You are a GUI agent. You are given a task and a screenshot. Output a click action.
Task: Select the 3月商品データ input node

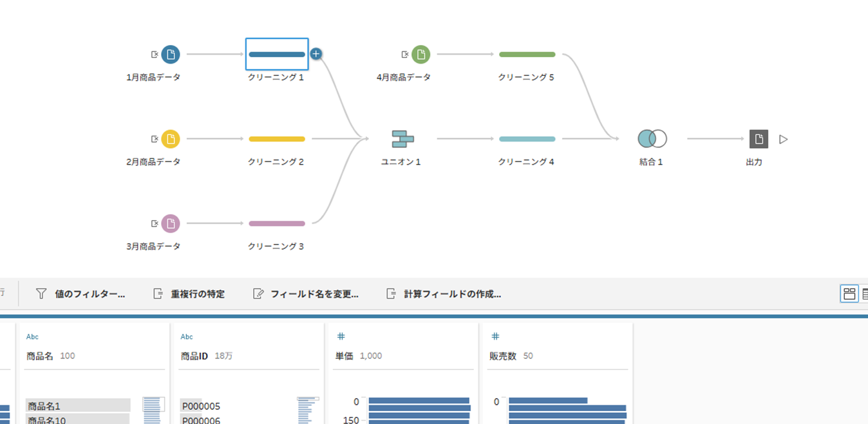tap(170, 224)
